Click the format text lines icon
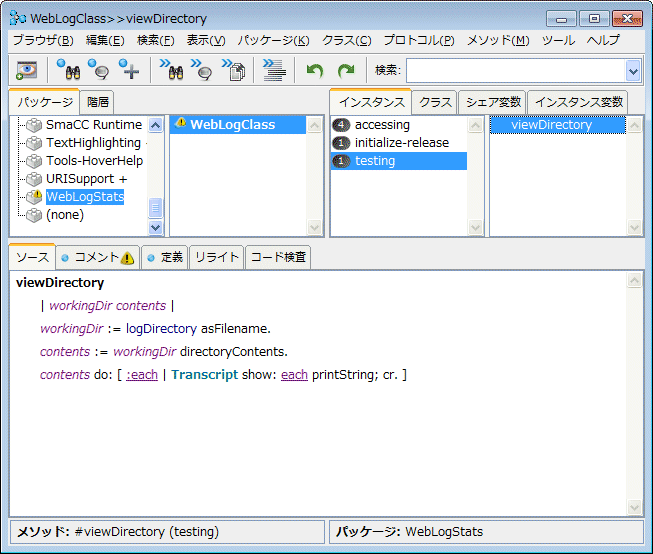The width and height of the screenshot is (653, 554). click(273, 70)
